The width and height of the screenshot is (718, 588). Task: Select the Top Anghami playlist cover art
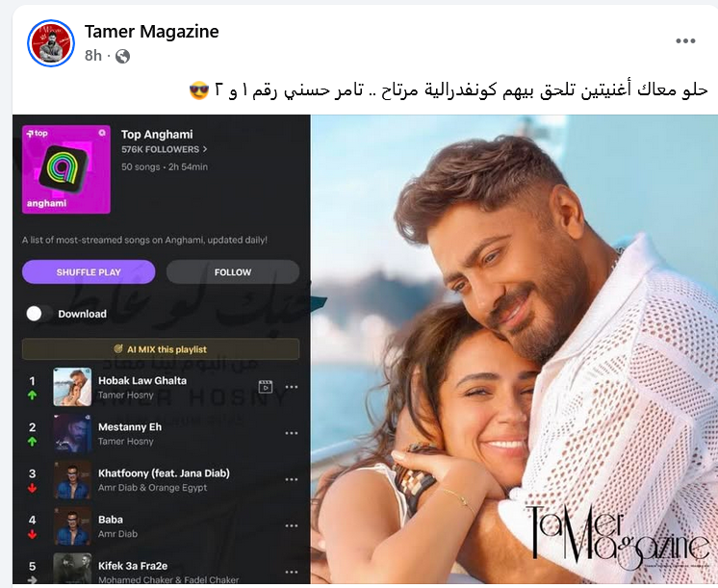click(x=66, y=169)
